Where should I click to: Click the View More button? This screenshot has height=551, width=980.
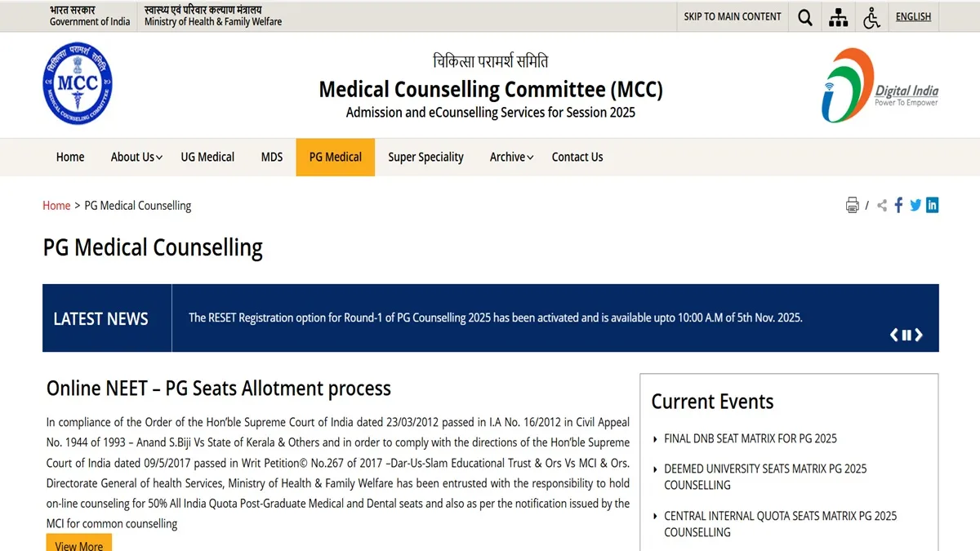tap(79, 544)
